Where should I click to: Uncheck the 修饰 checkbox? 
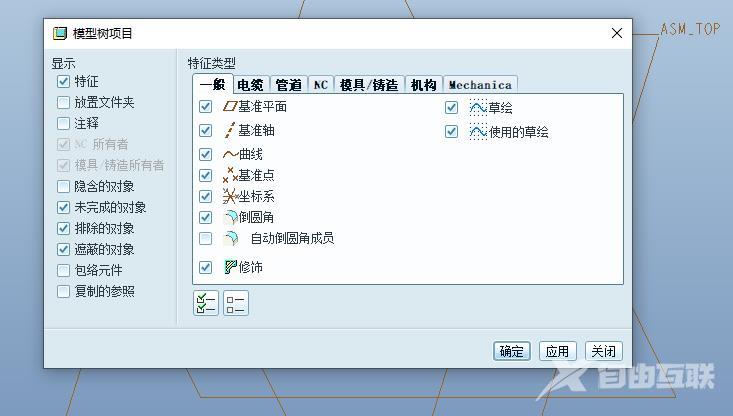pyautogui.click(x=205, y=267)
